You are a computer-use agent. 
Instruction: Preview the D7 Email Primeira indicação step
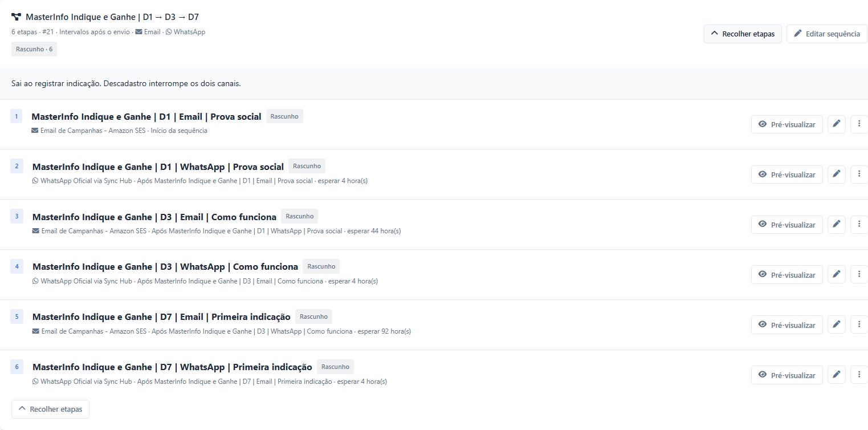tap(787, 325)
